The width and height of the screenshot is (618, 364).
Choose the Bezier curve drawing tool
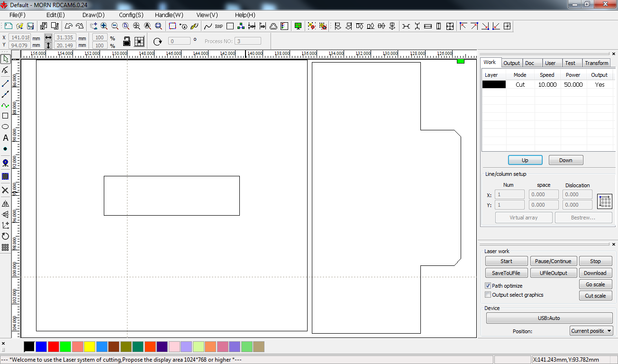click(5, 105)
